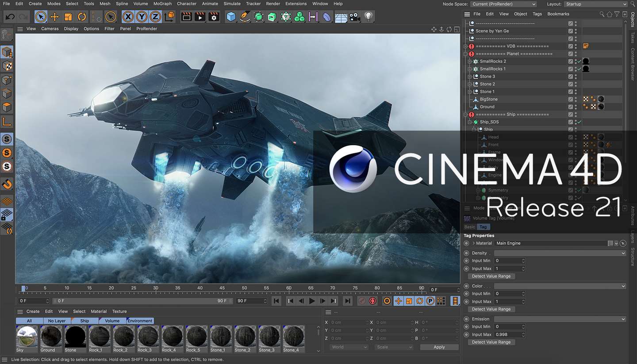The width and height of the screenshot is (637, 364).
Task: Click the MoGraph Cloner icon
Action: 286,17
